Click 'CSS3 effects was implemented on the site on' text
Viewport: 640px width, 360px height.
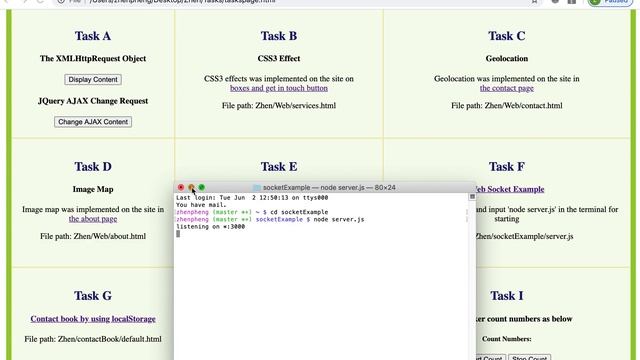tap(279, 79)
